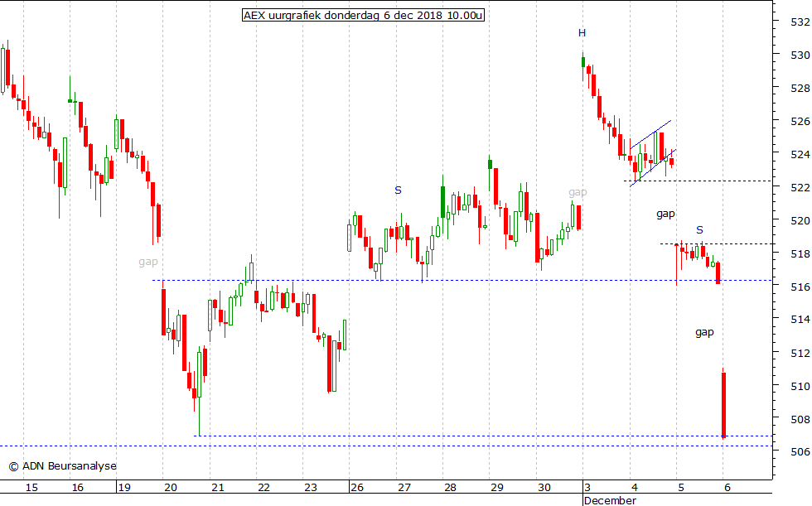Select date 15 on the time axis
812x506 pixels.
[x=31, y=488]
